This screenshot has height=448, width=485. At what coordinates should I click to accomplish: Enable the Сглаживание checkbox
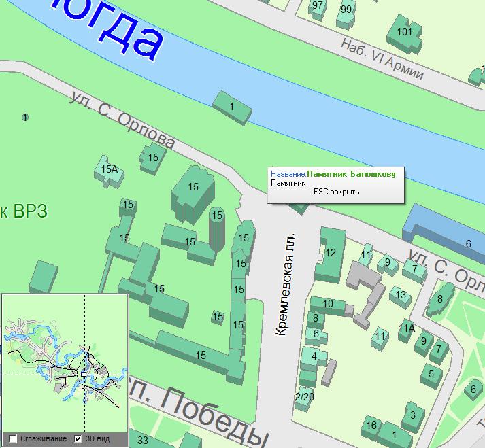click(x=12, y=439)
